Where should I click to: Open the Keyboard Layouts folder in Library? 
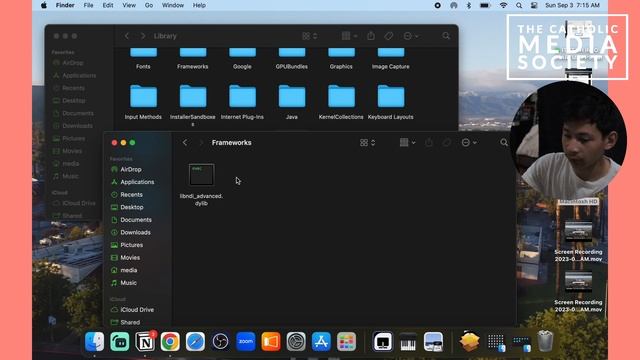[x=391, y=102]
